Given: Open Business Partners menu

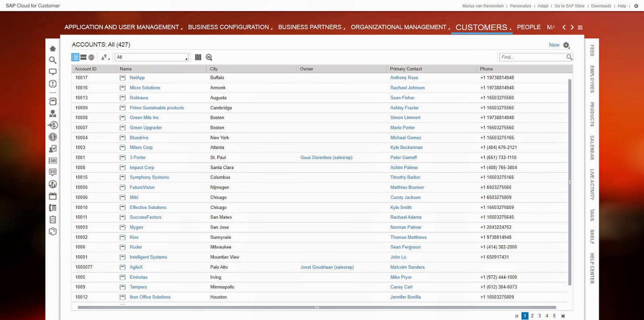Looking at the screenshot, I should [x=312, y=27].
